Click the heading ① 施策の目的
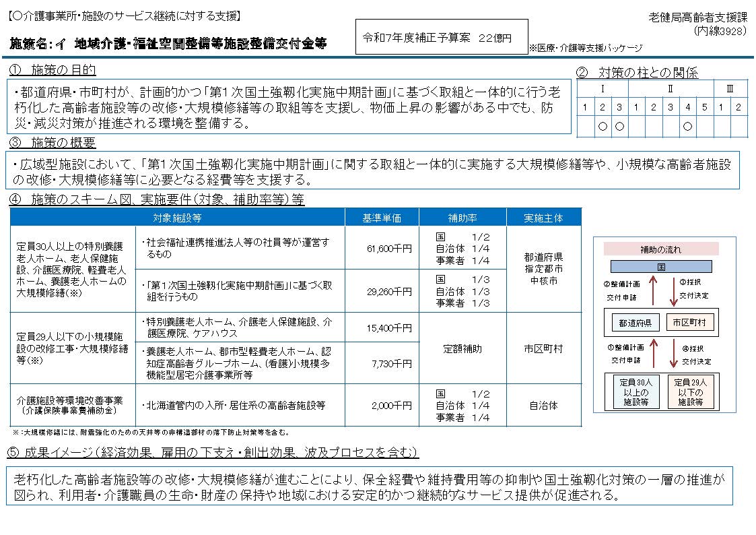Screen dimensions: 756x535 point(53,71)
